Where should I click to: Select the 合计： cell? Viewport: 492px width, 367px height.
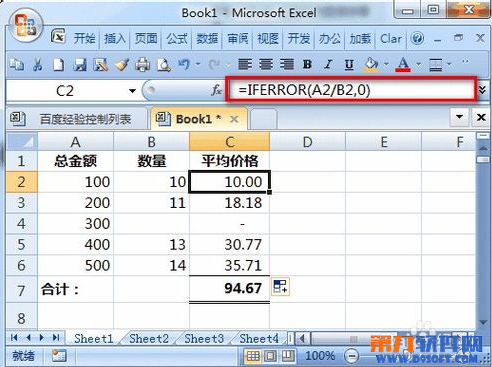[76, 289]
